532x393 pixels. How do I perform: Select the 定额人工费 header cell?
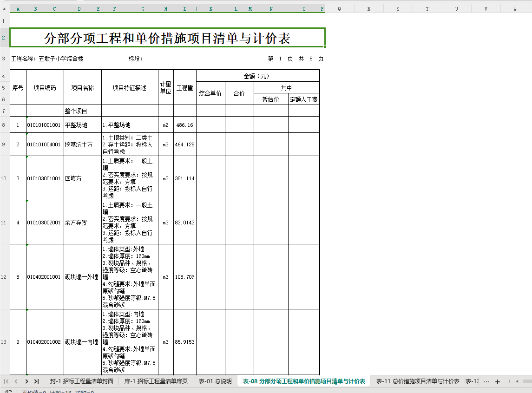pos(304,99)
